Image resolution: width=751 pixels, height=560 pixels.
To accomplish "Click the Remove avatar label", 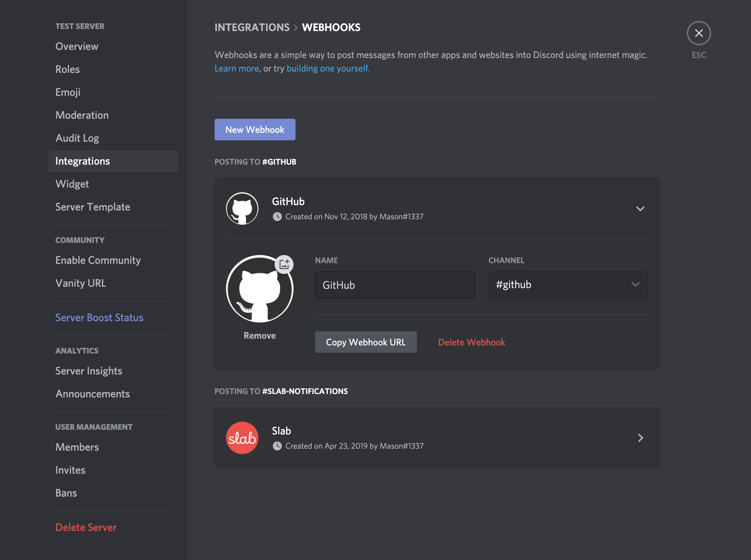I will (x=260, y=335).
